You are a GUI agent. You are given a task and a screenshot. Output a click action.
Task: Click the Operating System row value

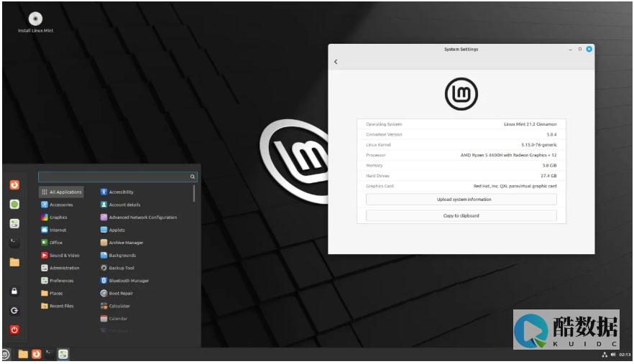[x=530, y=124]
